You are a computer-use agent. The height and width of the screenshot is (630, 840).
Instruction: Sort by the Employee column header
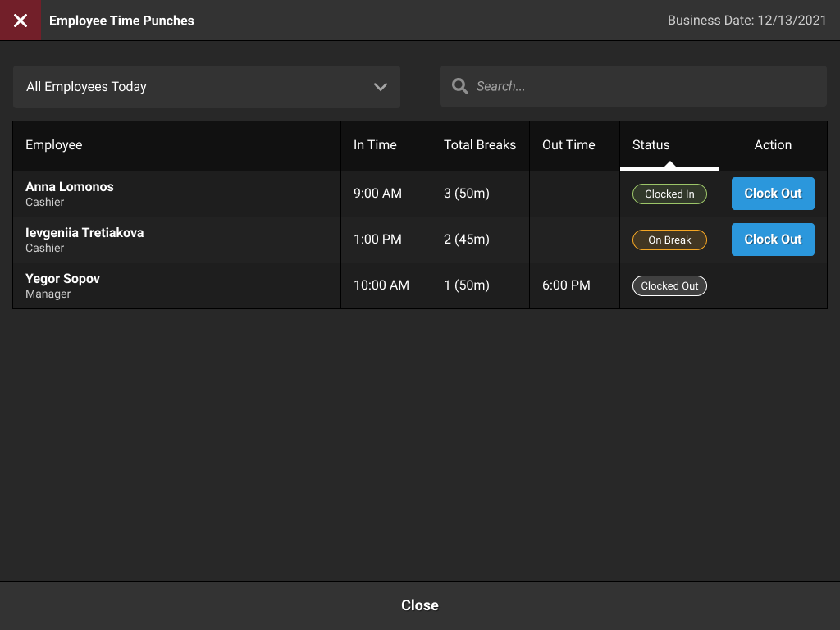click(54, 145)
